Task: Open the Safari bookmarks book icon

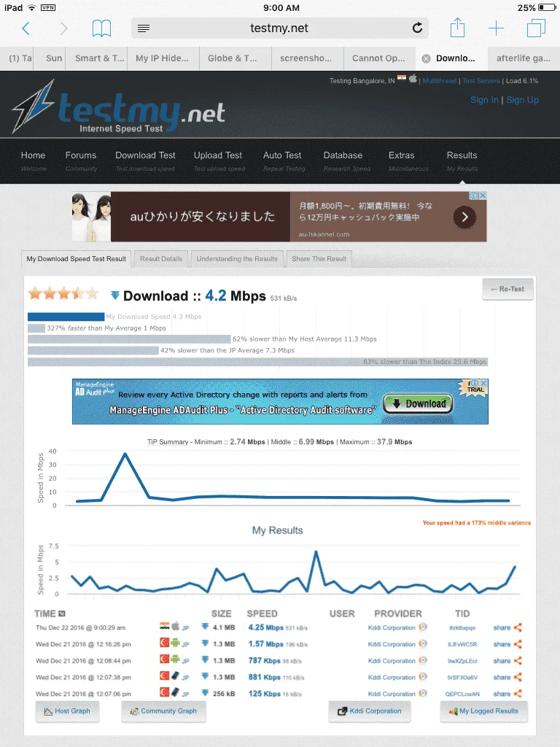Action: 101,28
